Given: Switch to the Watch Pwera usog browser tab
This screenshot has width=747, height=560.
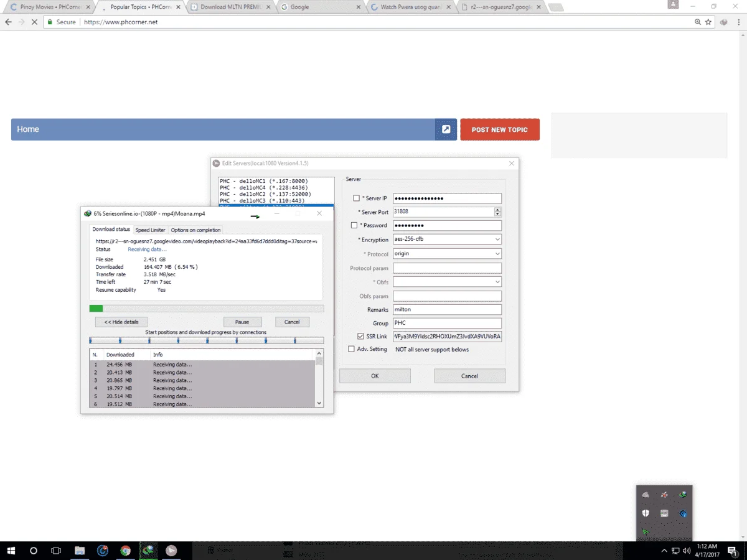Looking at the screenshot, I should coord(409,7).
